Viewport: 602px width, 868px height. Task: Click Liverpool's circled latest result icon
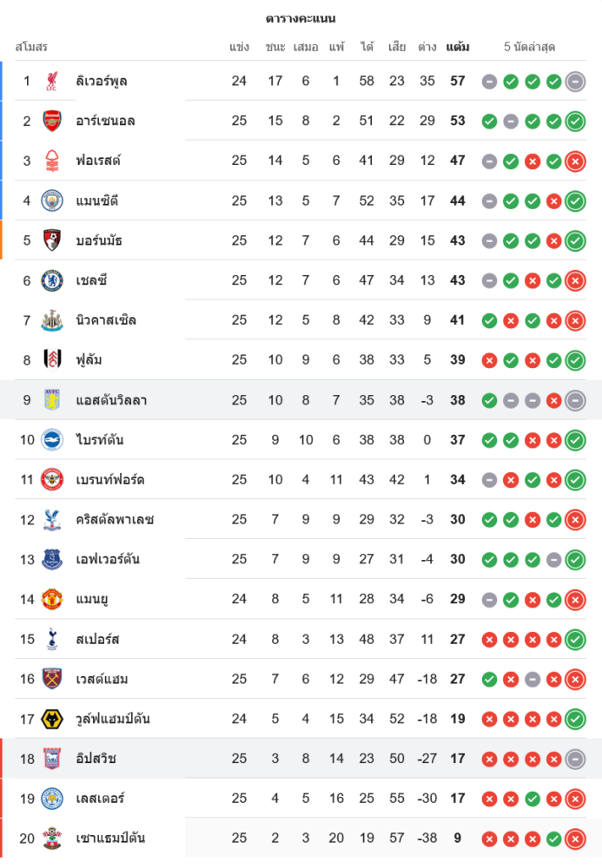pyautogui.click(x=575, y=82)
